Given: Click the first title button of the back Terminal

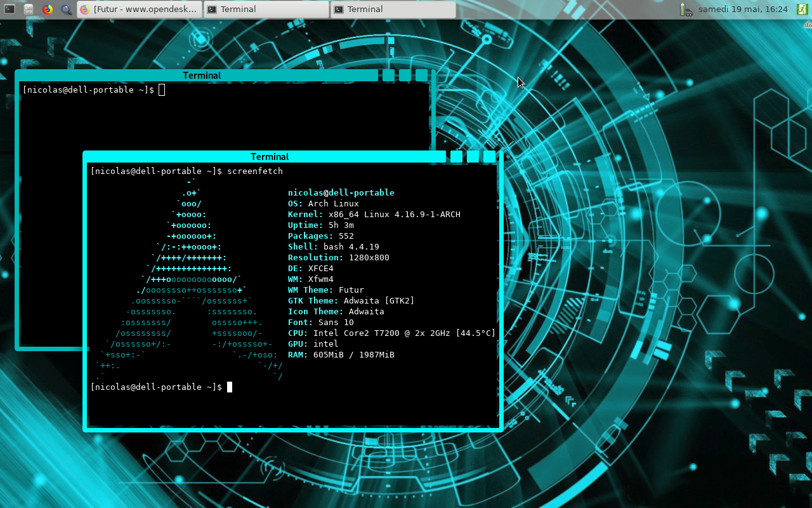Looking at the screenshot, I should 388,76.
